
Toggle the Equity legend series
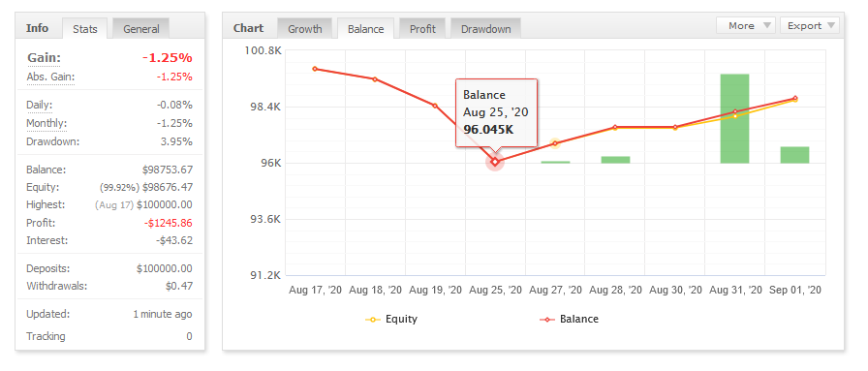point(391,319)
